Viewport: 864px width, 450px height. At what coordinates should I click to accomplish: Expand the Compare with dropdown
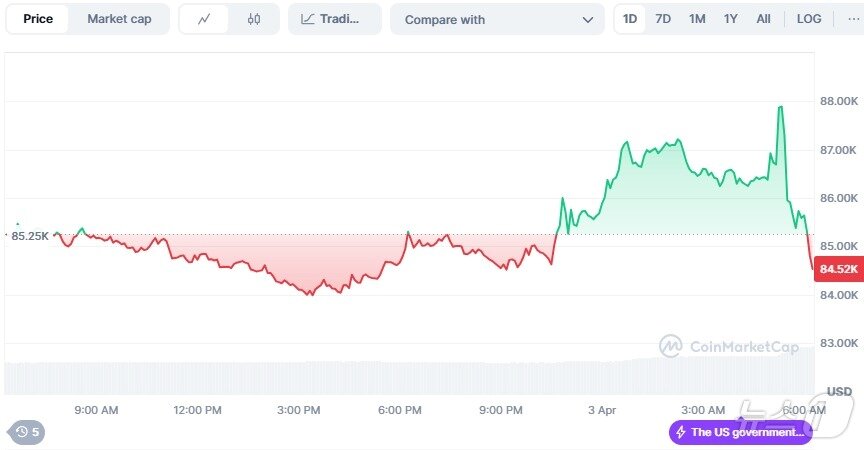498,19
